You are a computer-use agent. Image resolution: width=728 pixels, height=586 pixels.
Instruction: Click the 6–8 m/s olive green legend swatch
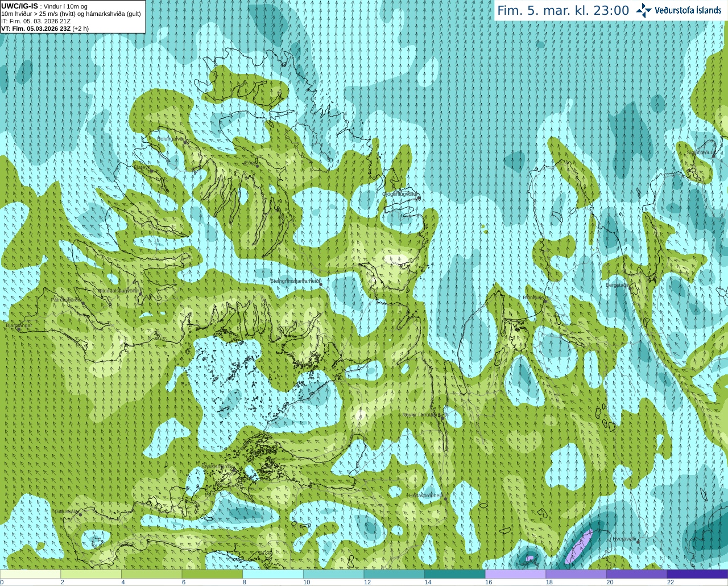point(212,574)
